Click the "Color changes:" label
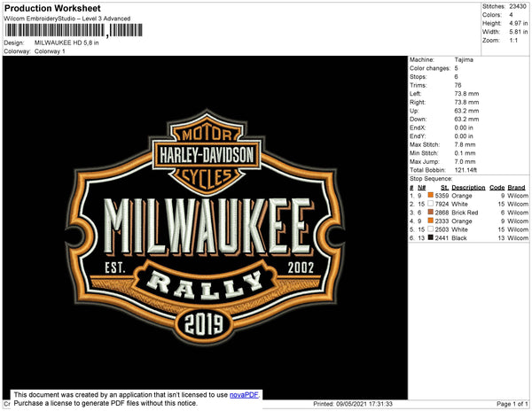 (430, 68)
